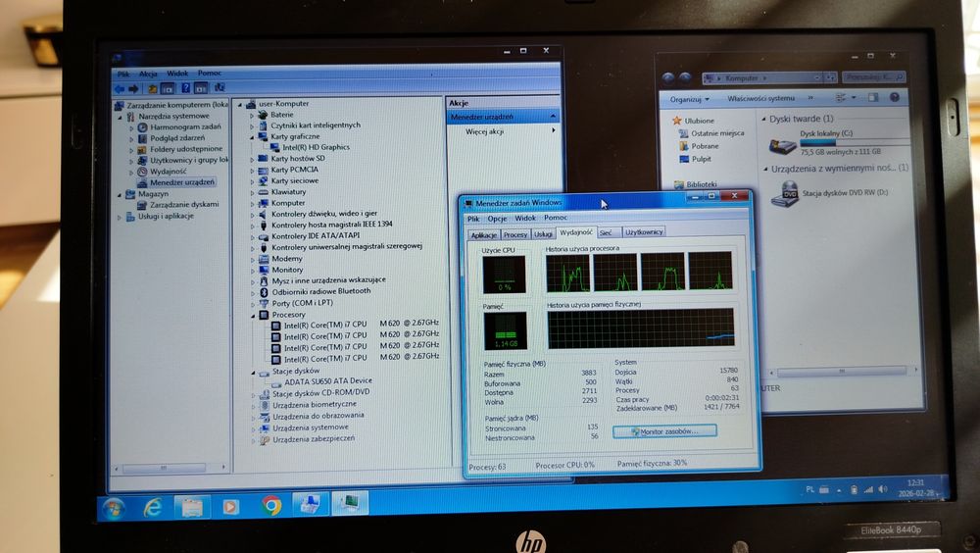Click Monitor zasobów button
The height and width of the screenshot is (553, 980).
point(664,431)
